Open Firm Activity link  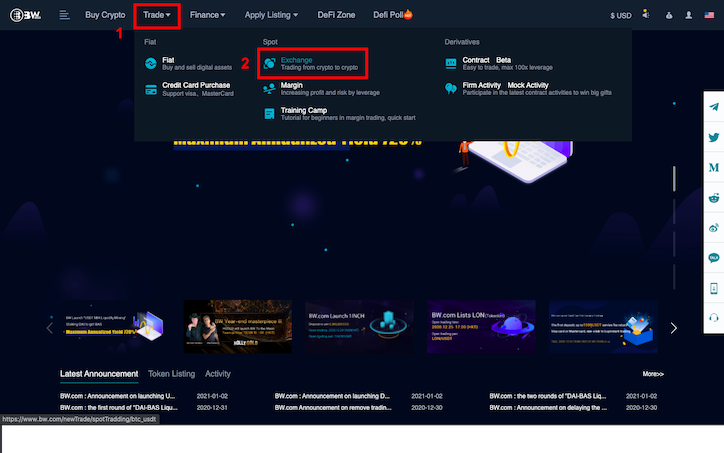click(481, 85)
